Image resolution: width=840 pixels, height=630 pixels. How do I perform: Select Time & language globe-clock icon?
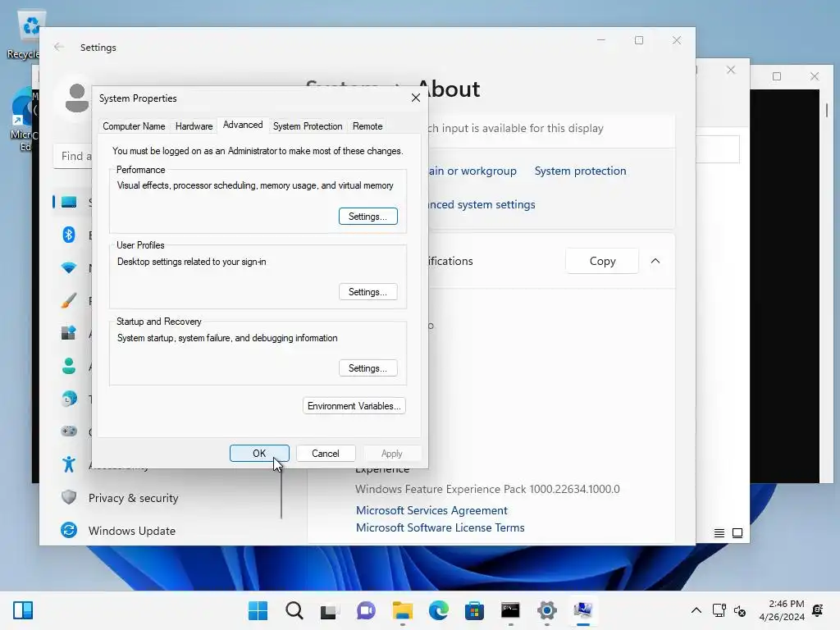coord(69,399)
